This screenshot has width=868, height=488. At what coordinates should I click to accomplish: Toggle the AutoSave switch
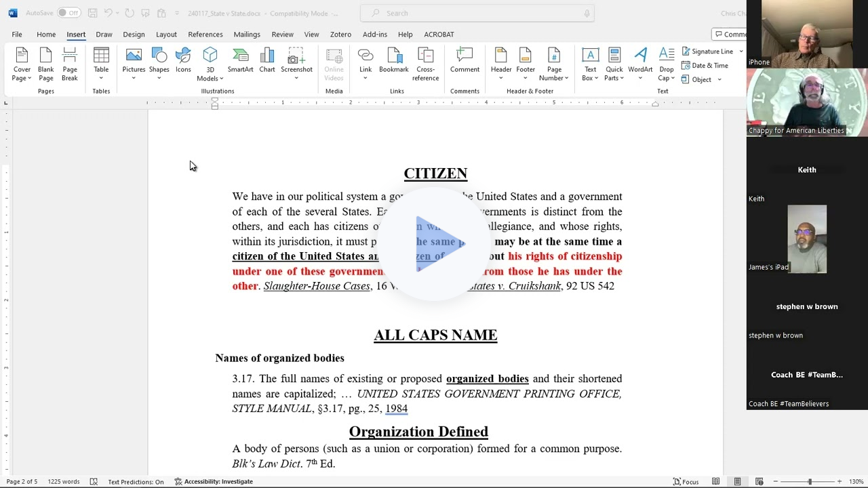point(68,13)
